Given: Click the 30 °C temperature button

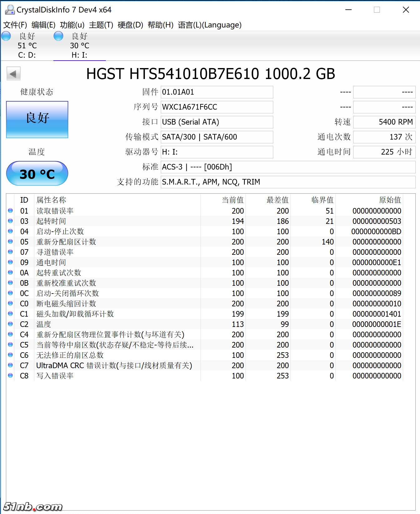Looking at the screenshot, I should 37,174.
